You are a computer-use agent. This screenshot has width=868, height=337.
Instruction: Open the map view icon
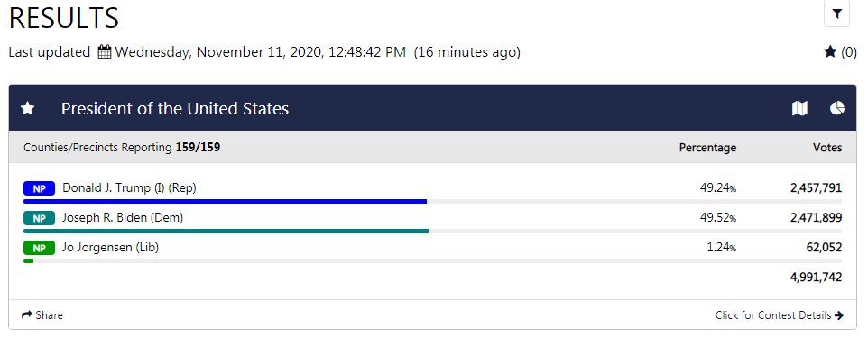pyautogui.click(x=799, y=108)
